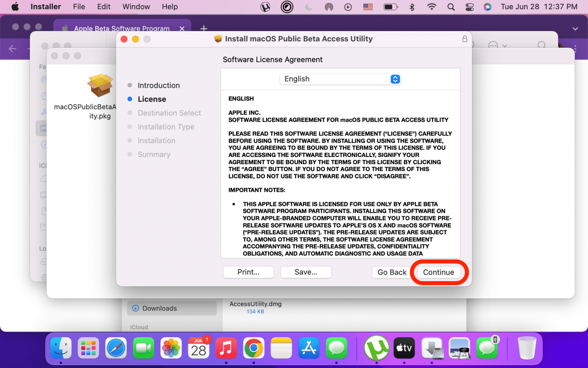Click the lock icon in installer title bar
Screen dimensions: 588x368
tap(464, 39)
